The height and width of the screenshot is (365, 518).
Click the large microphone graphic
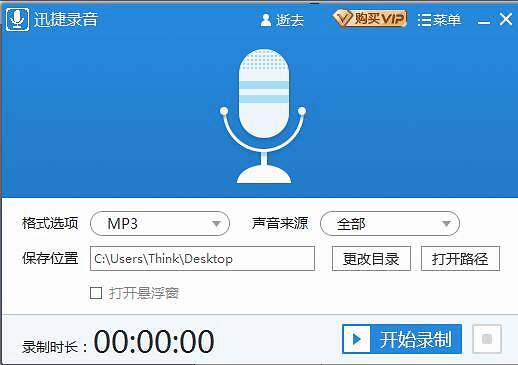coord(264,116)
